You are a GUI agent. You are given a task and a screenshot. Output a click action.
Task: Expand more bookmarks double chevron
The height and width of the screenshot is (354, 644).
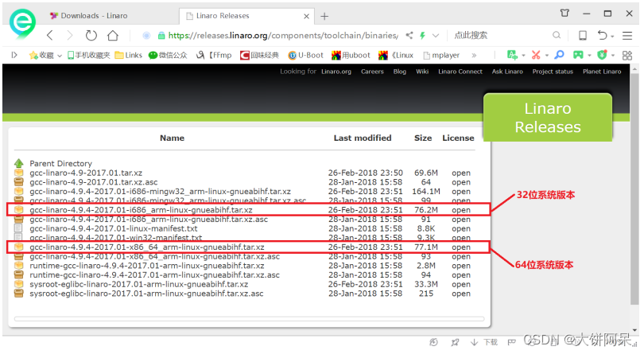click(474, 55)
